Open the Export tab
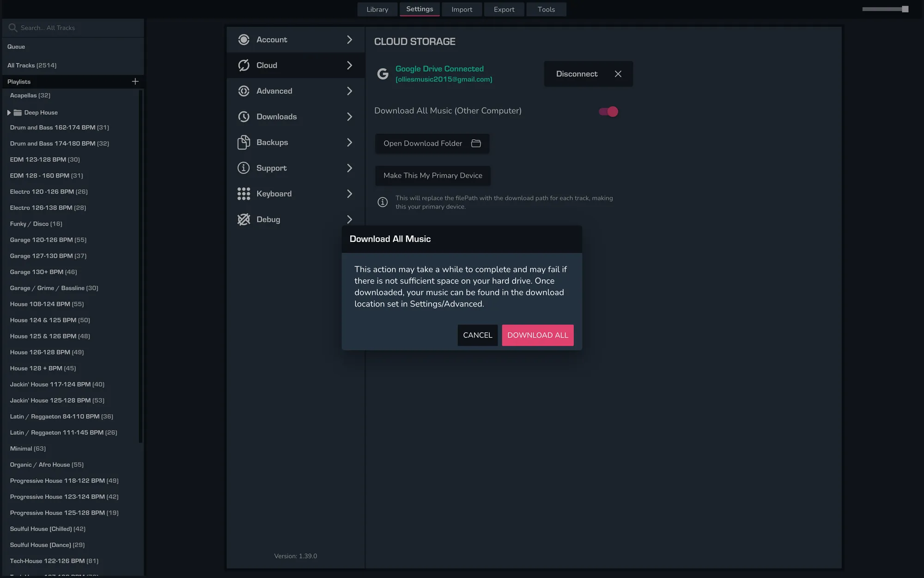Screen dimensions: 924x578 [504, 9]
